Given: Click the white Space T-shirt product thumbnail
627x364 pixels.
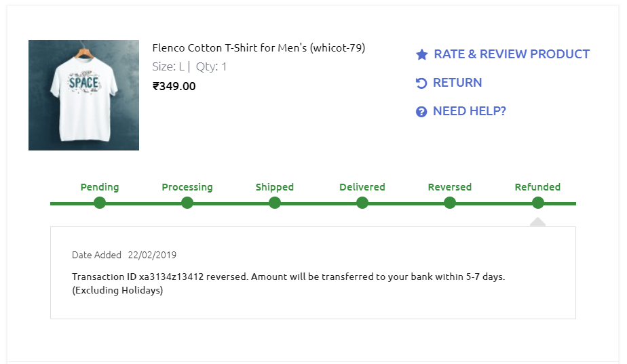Looking at the screenshot, I should (x=83, y=95).
